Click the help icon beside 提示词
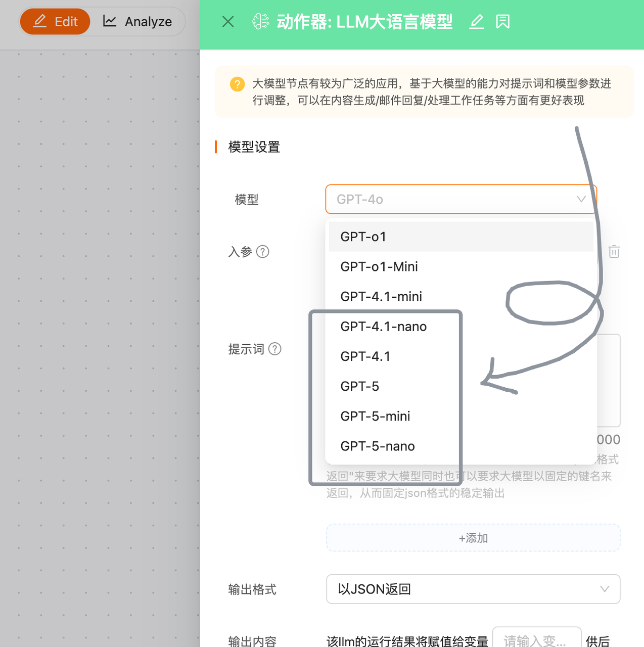The width and height of the screenshot is (644, 647). [275, 349]
